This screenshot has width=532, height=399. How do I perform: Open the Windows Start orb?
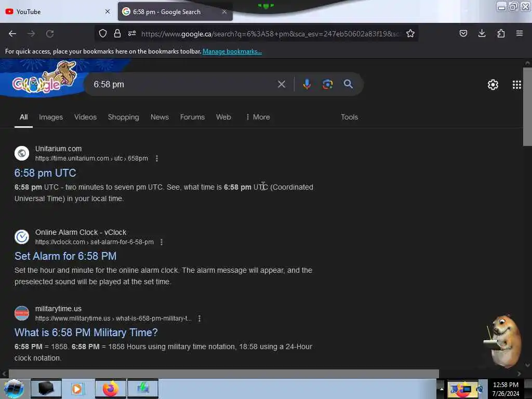(14, 389)
